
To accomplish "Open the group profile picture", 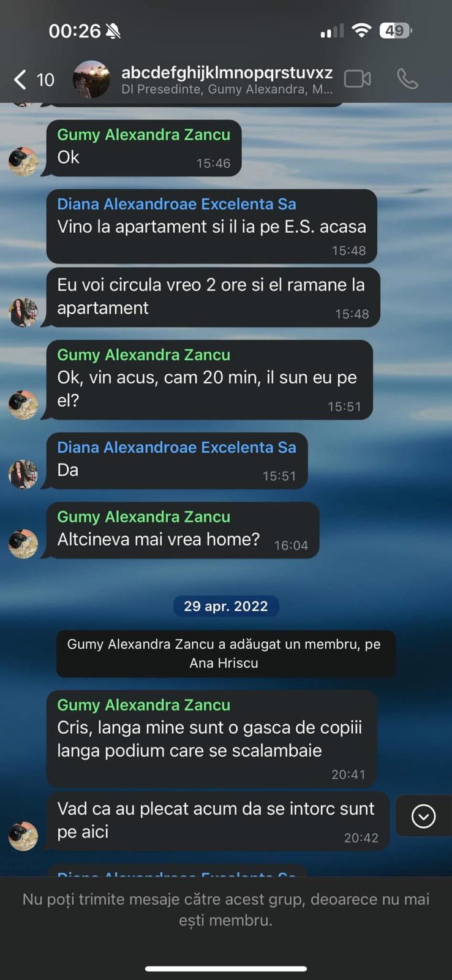I will click(91, 79).
